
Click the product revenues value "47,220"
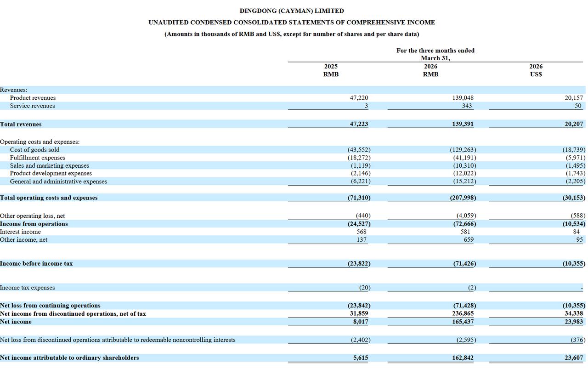(359, 98)
